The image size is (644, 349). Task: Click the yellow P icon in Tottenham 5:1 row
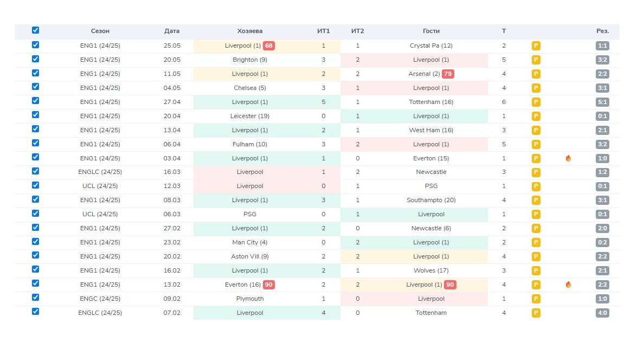[536, 102]
